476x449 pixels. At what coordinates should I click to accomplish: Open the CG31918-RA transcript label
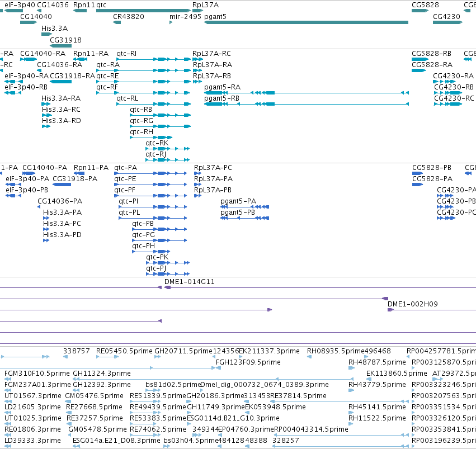click(73, 76)
